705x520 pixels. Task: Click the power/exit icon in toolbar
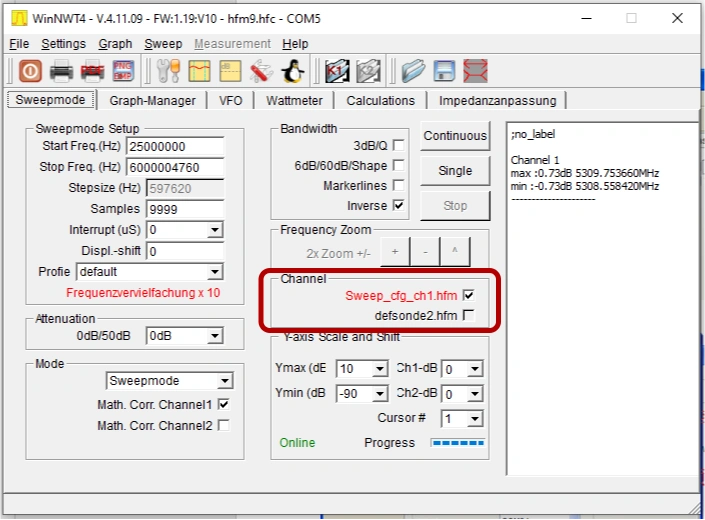click(x=30, y=71)
